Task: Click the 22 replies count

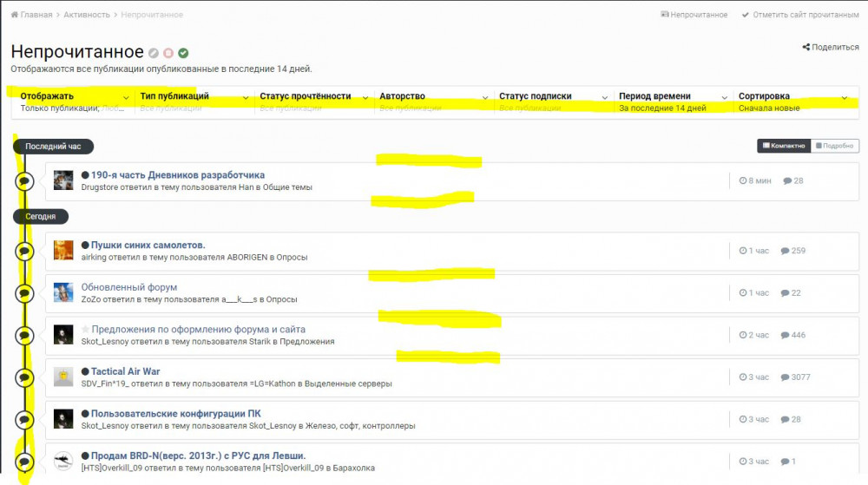Action: coord(791,292)
